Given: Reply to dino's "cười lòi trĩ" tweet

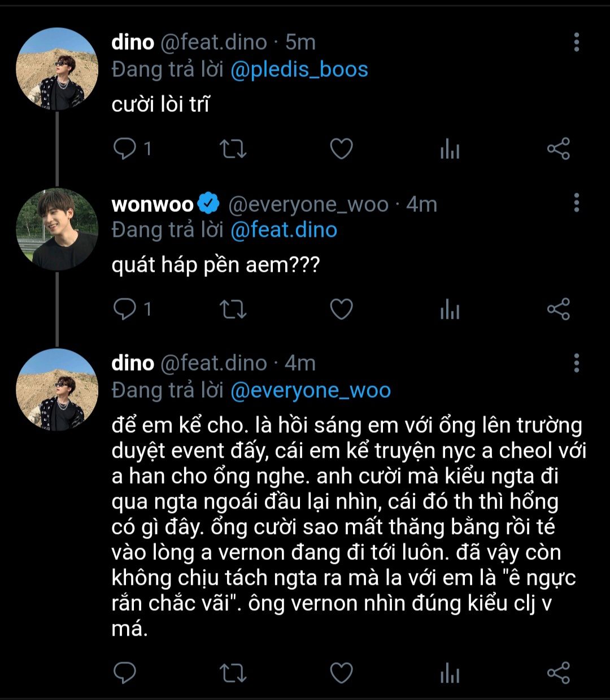Looking at the screenshot, I should [x=125, y=149].
